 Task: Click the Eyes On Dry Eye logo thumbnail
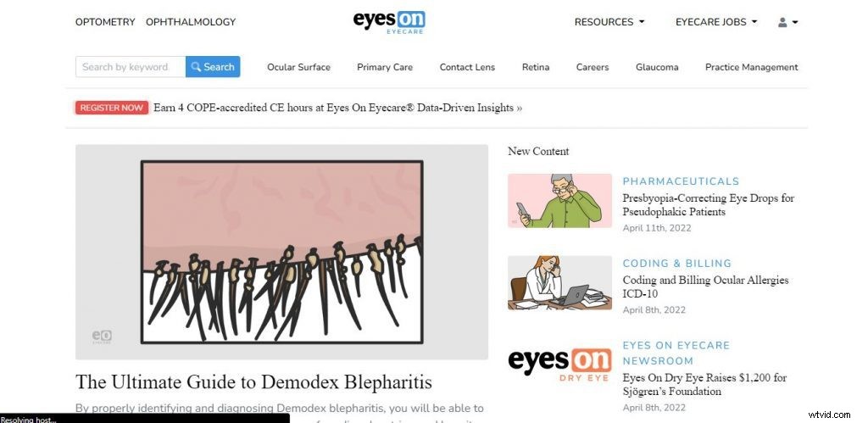point(559,365)
